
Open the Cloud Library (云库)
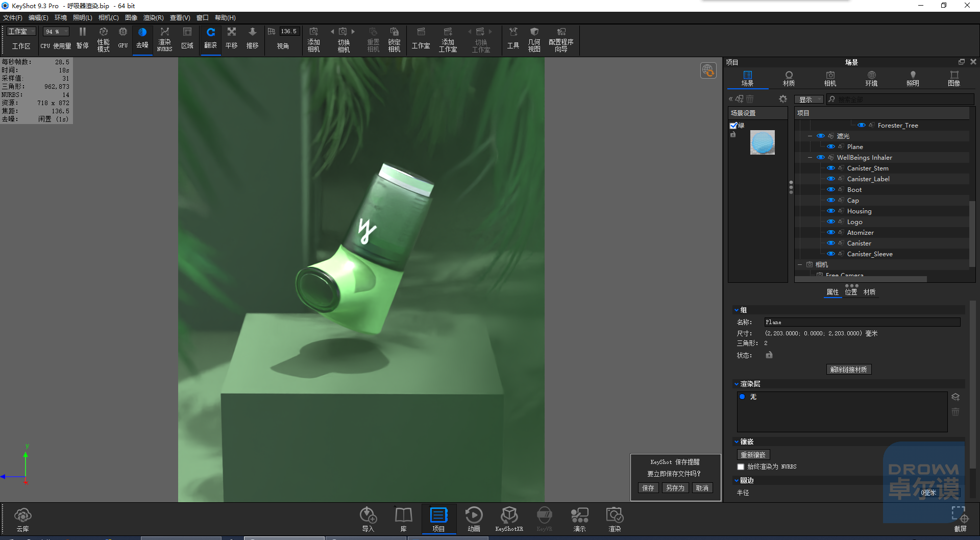pyautogui.click(x=23, y=520)
